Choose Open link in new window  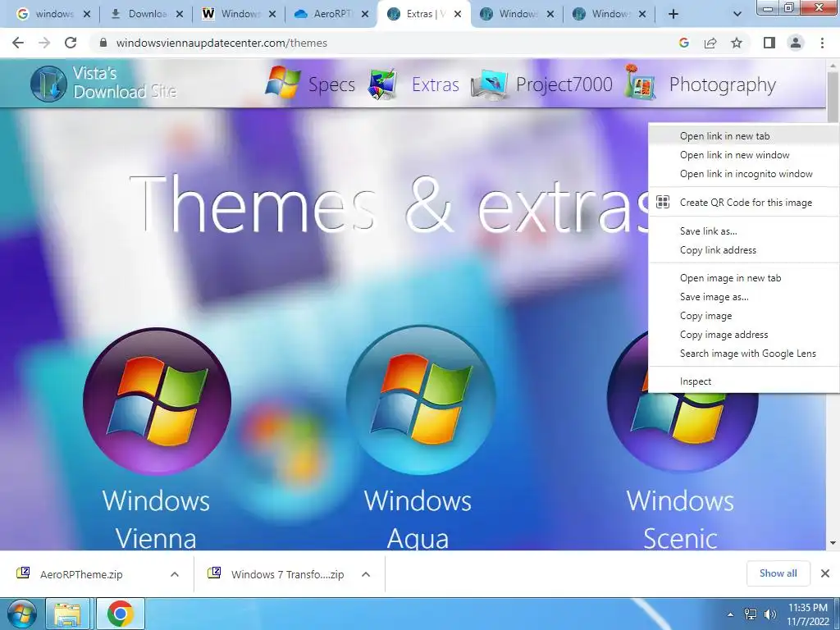[743, 155]
